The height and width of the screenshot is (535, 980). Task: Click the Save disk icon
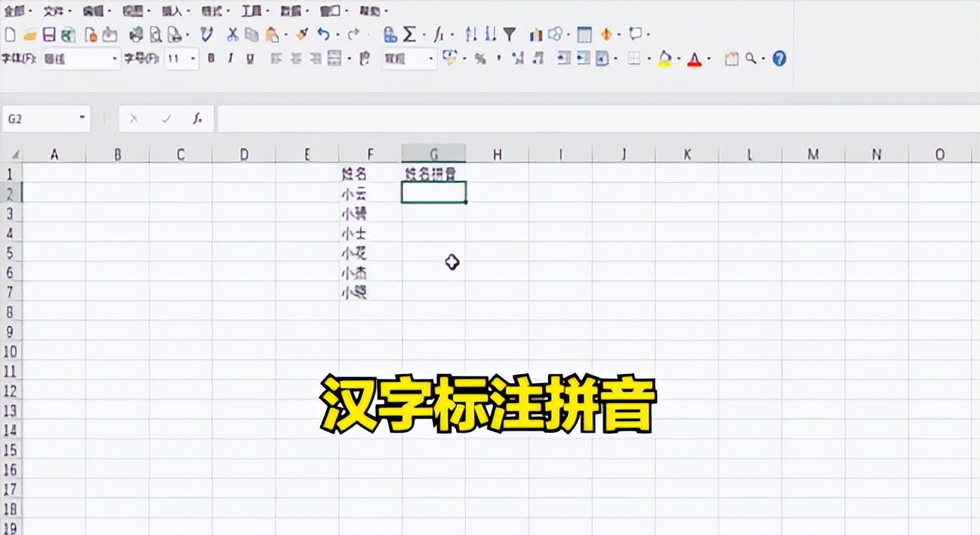49,35
